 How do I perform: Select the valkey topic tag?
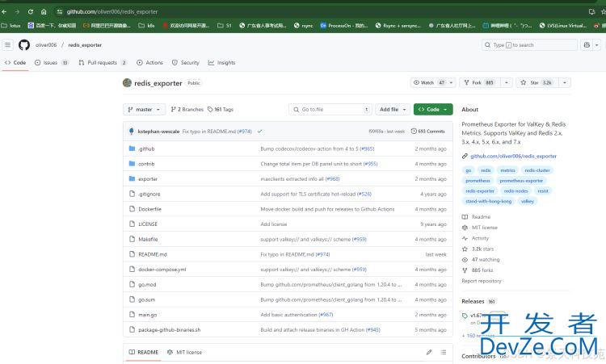[527, 202]
